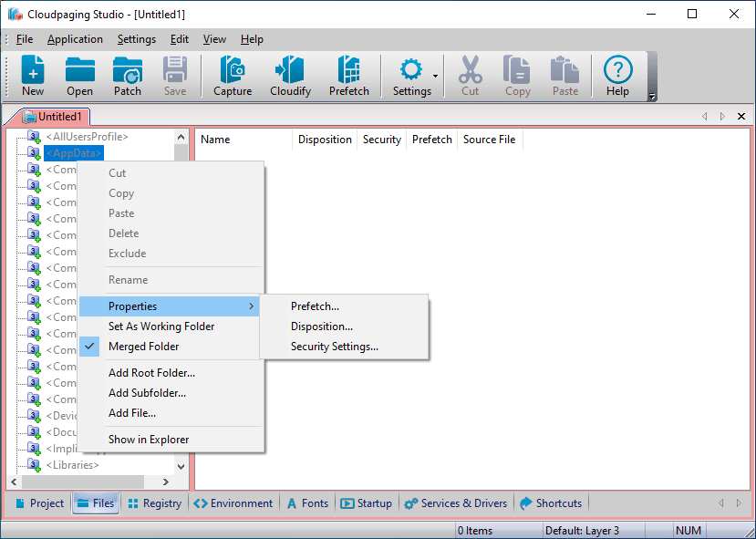Click the Copy toolbar icon

click(517, 77)
